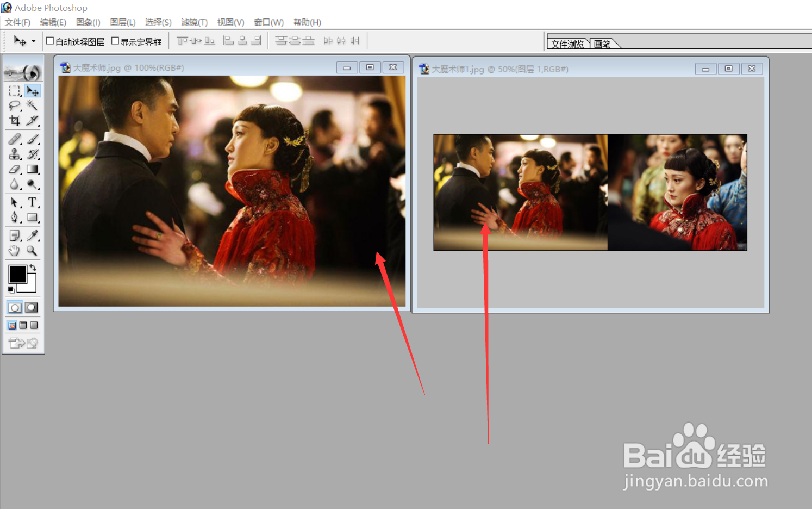
Task: Select the Gradient tool
Action: point(32,170)
